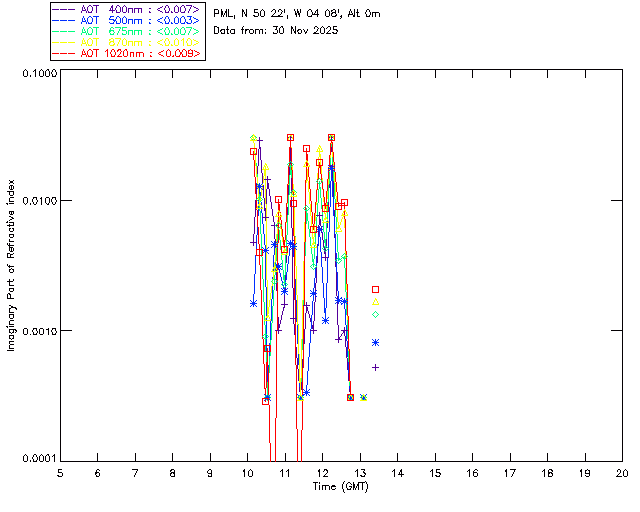Click the station text "PML, N 50 22', W 04 08', Alt 0m"
This screenshot has width=640, height=512.
click(297, 14)
